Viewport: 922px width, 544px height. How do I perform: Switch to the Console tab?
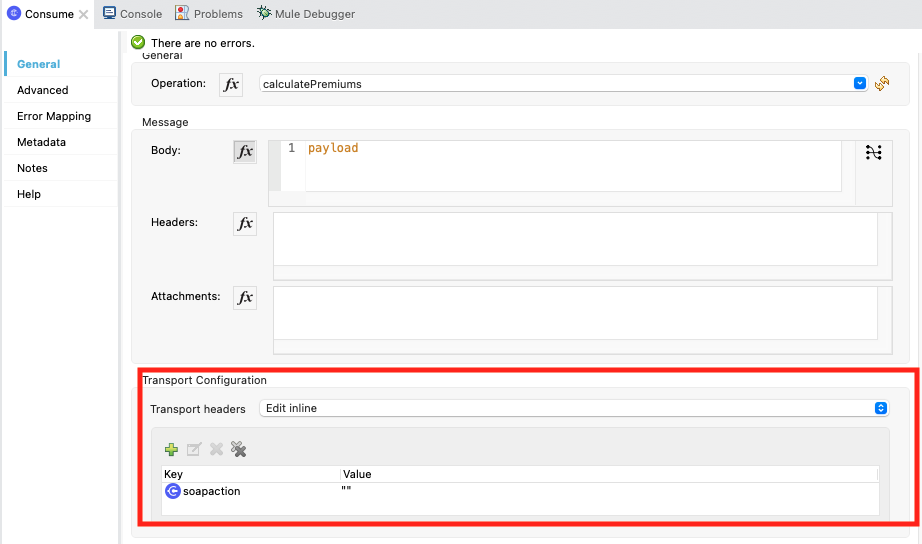pos(133,14)
